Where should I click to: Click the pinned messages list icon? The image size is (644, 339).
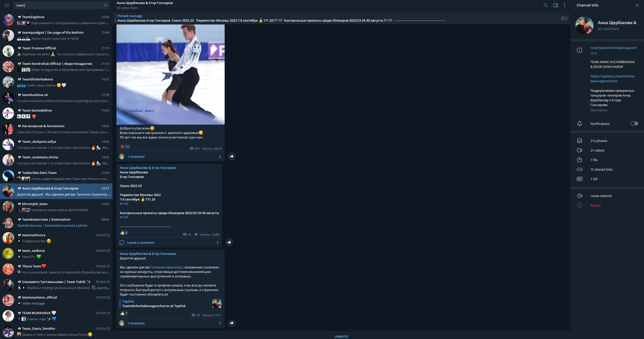tap(564, 18)
